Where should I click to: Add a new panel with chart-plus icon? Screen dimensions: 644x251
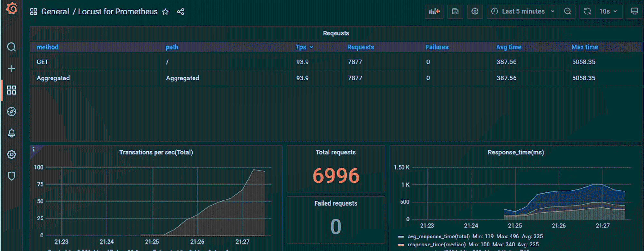pos(434,12)
